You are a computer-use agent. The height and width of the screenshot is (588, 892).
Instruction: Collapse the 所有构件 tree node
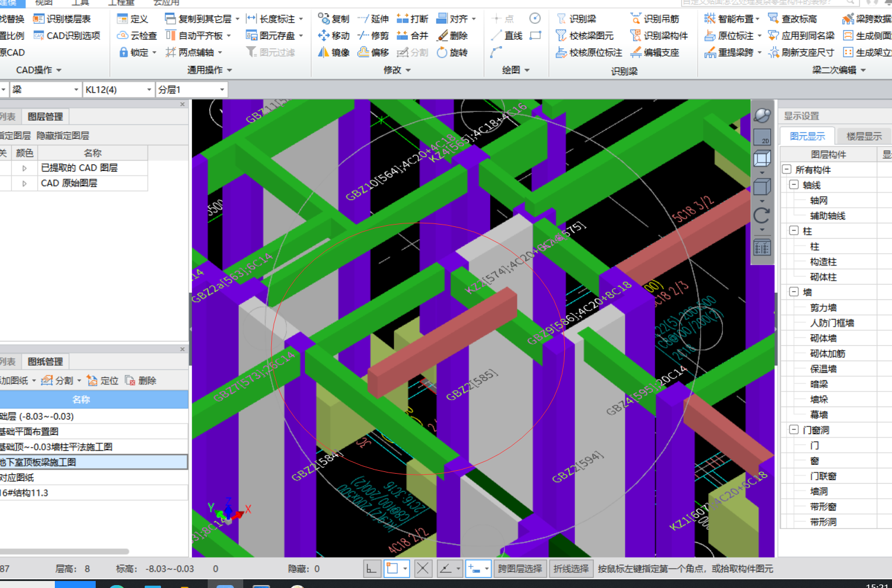pyautogui.click(x=787, y=170)
